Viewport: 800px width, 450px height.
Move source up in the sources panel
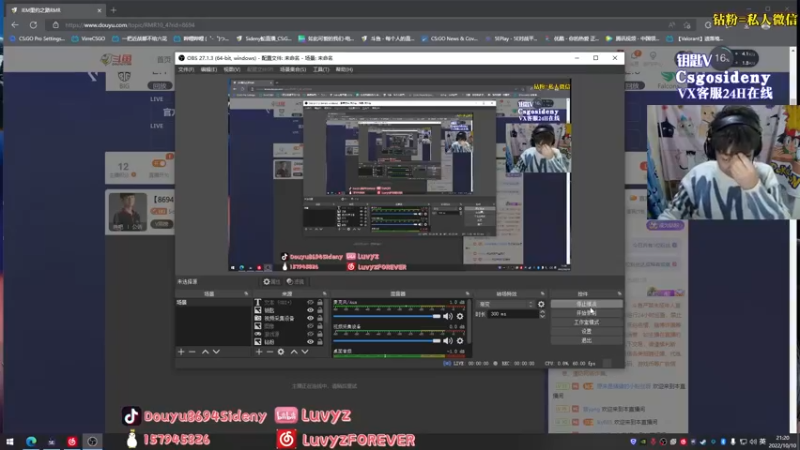pyautogui.click(x=294, y=352)
